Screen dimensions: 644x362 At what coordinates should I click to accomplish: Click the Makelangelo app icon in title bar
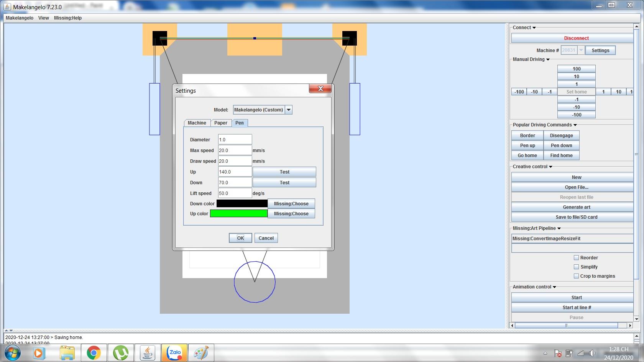7,7
